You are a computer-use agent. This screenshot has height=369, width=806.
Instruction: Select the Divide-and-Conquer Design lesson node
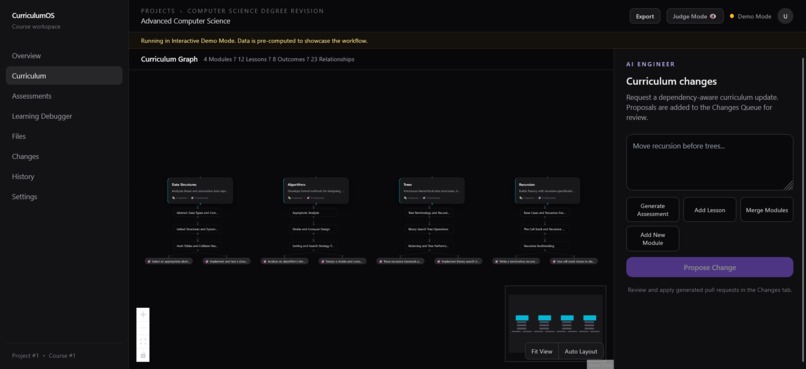[x=313, y=229]
